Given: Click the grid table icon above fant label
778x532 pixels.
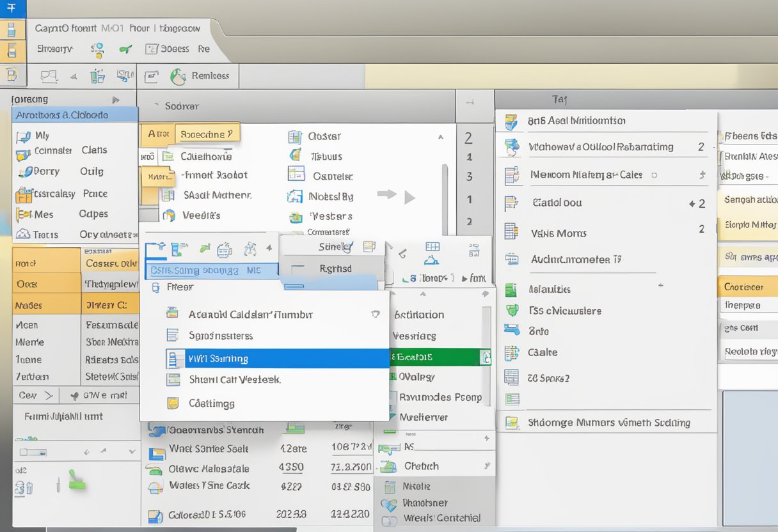Looking at the screenshot, I should pos(433,247).
